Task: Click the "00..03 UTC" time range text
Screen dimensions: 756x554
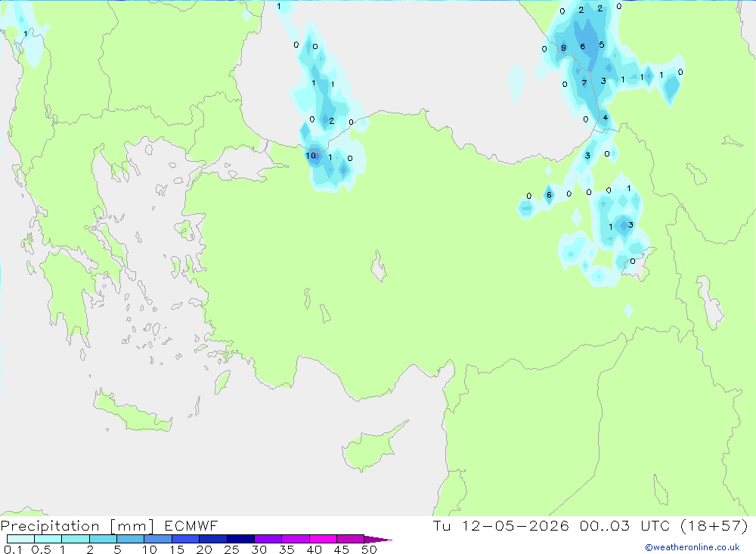Action: click(x=625, y=525)
